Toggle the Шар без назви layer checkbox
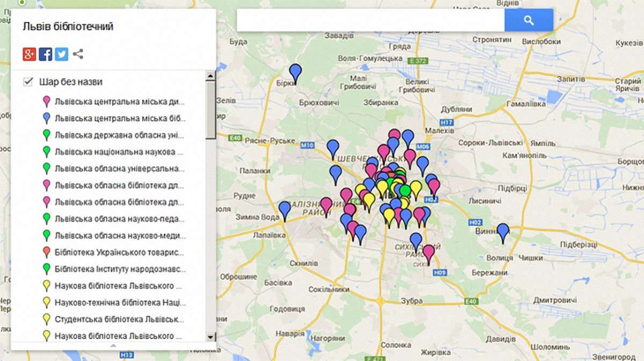This screenshot has width=644, height=361. [28, 82]
